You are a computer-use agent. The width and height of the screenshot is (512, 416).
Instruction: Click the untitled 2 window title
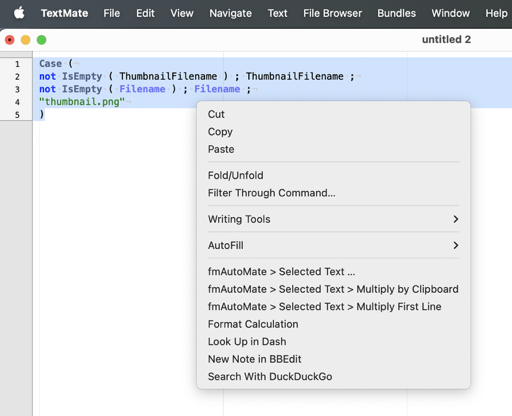446,40
